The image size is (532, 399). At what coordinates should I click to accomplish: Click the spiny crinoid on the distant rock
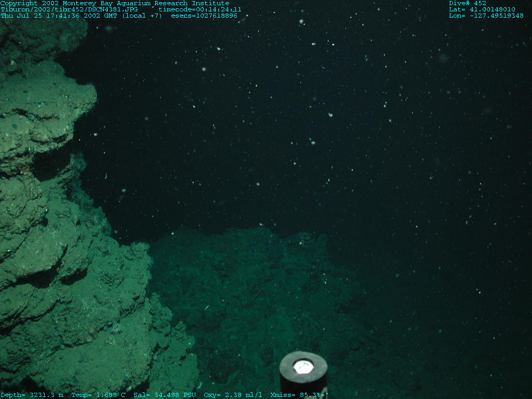click(305, 240)
